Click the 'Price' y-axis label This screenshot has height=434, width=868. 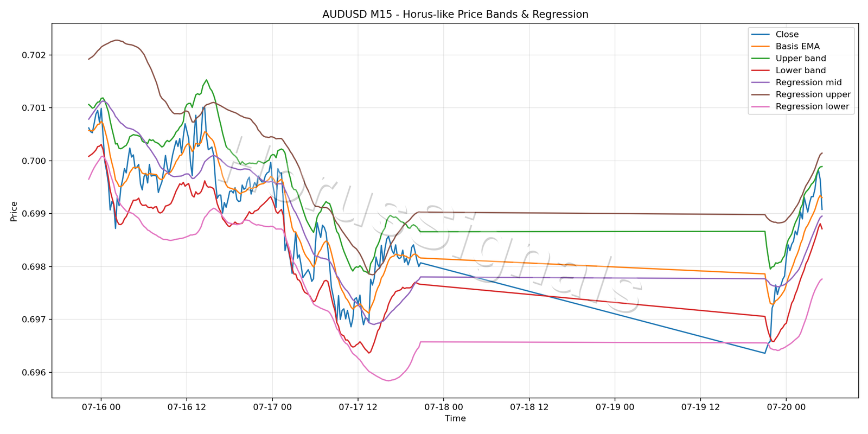click(x=14, y=211)
